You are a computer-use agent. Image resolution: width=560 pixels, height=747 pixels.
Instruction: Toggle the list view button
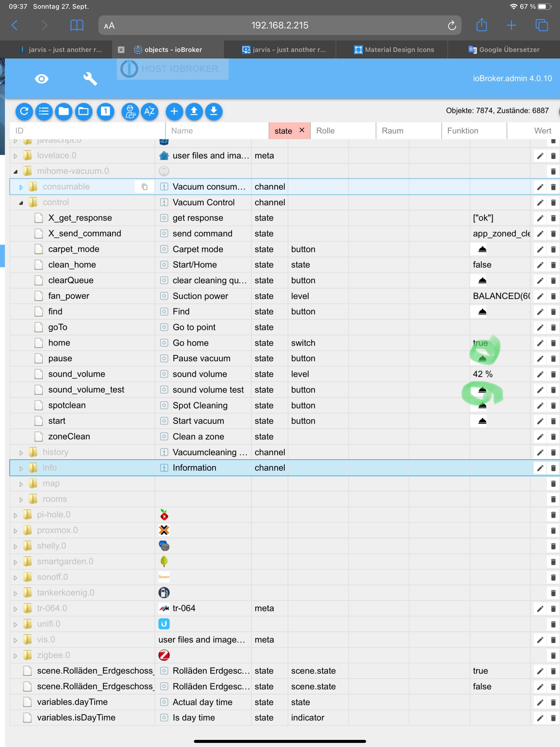coord(44,111)
